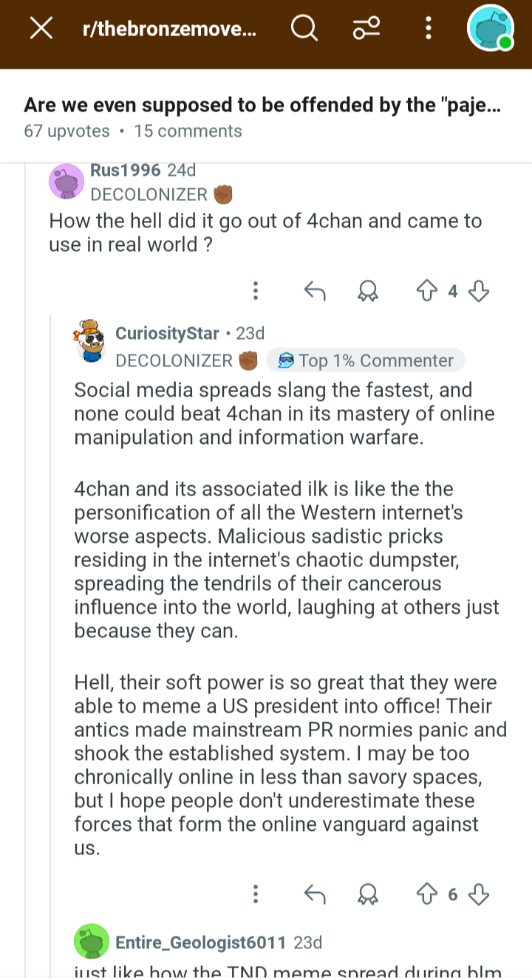Open CuriosityStar's username link
Screen dimensions: 532x980
167,334
